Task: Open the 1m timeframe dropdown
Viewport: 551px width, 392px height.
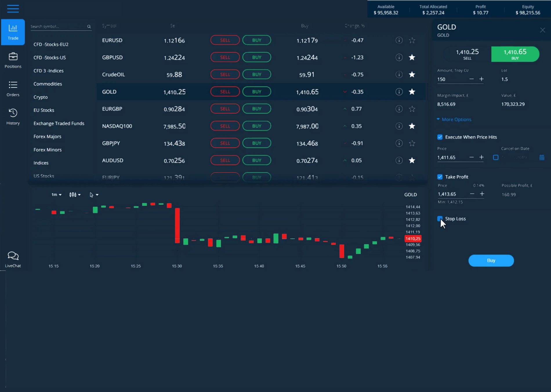Action: 56,195
